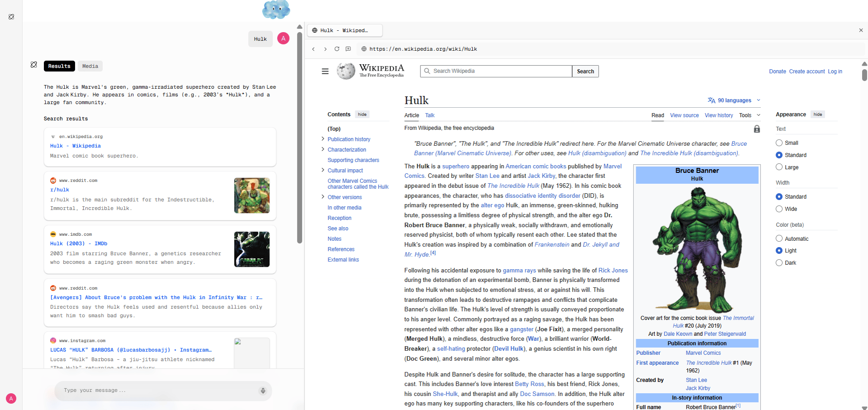This screenshot has width=868, height=410.
Task: Select Wide page width
Action: [779, 209]
